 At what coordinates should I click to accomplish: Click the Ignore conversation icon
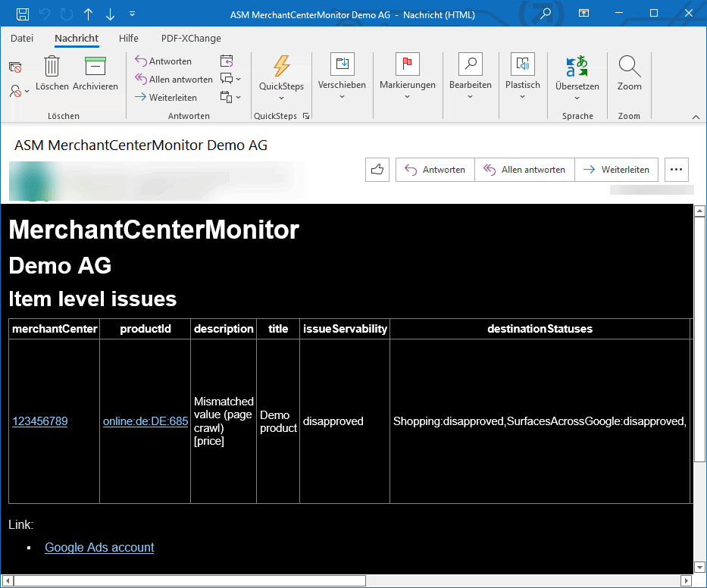pyautogui.click(x=15, y=67)
